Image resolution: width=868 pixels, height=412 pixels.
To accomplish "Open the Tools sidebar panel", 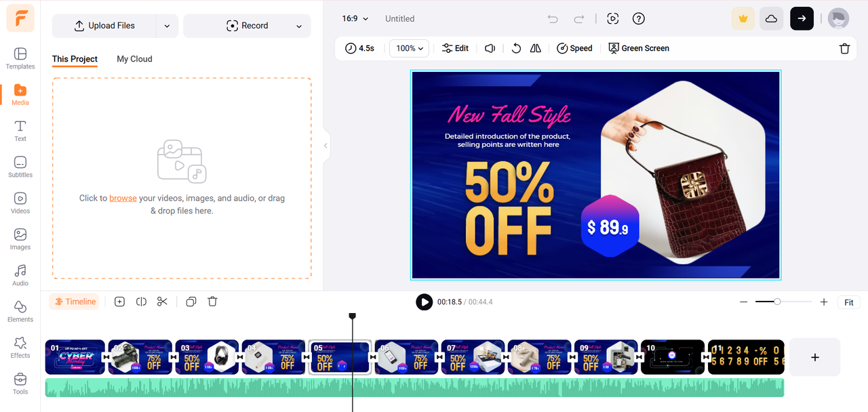I will click(20, 384).
